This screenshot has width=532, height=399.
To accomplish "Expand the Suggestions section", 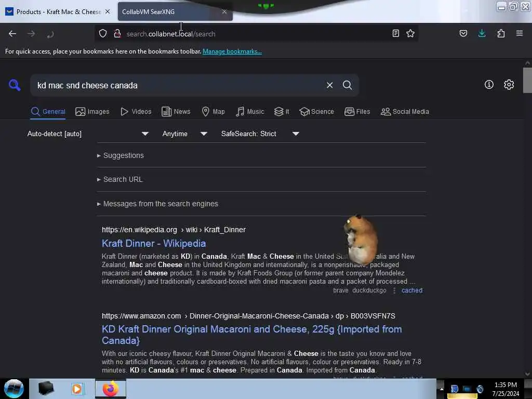I will pyautogui.click(x=121, y=155).
